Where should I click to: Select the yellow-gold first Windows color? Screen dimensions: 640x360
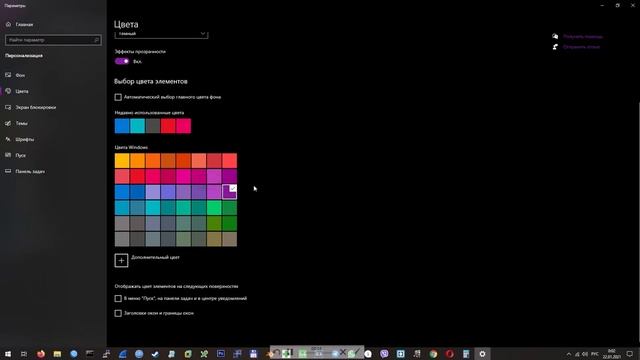(x=122, y=161)
